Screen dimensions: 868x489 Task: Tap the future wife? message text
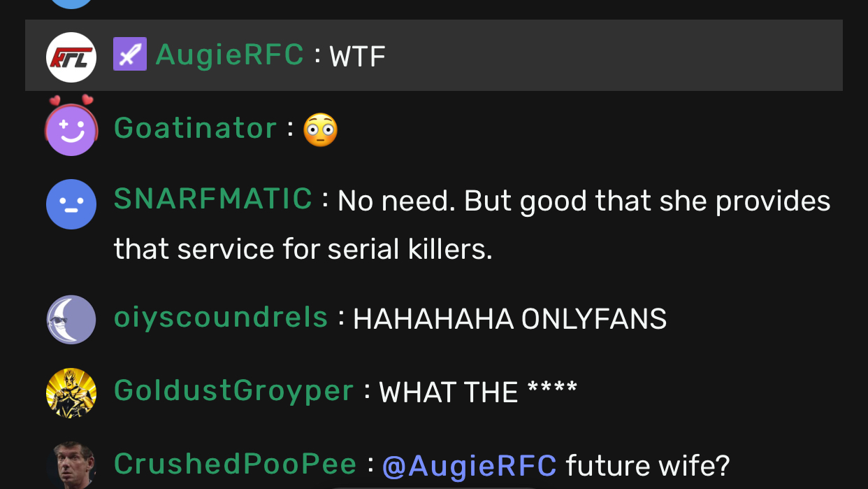647,465
